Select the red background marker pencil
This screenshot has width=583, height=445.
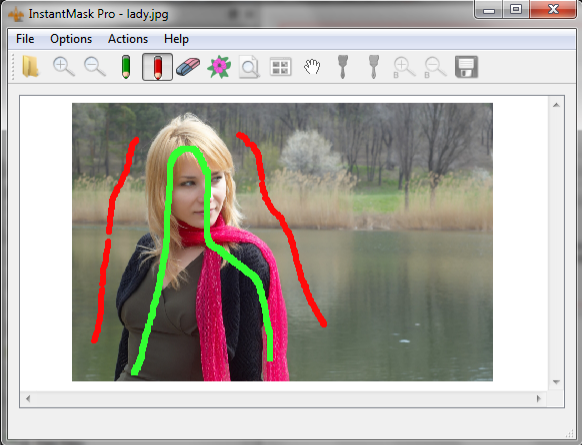157,67
